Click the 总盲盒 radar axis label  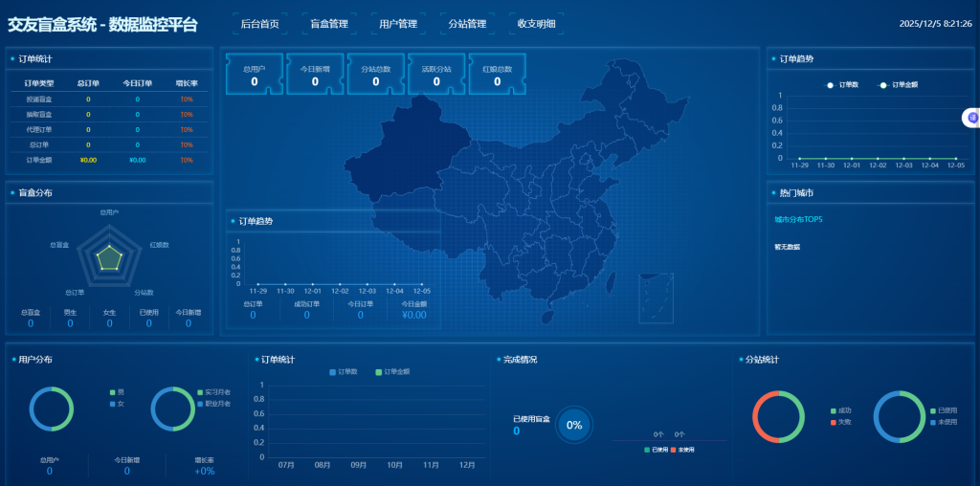point(59,244)
